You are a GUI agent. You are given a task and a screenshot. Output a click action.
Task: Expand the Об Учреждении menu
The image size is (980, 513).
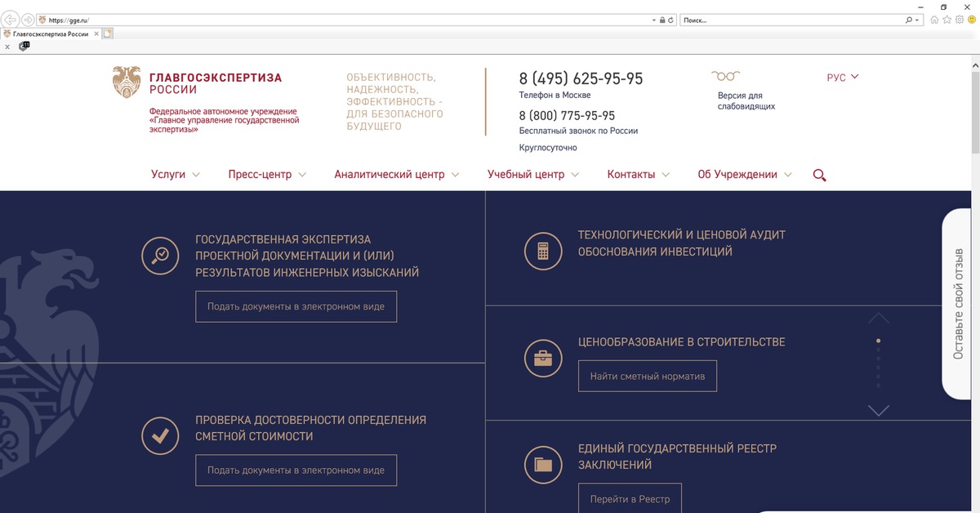pyautogui.click(x=744, y=175)
